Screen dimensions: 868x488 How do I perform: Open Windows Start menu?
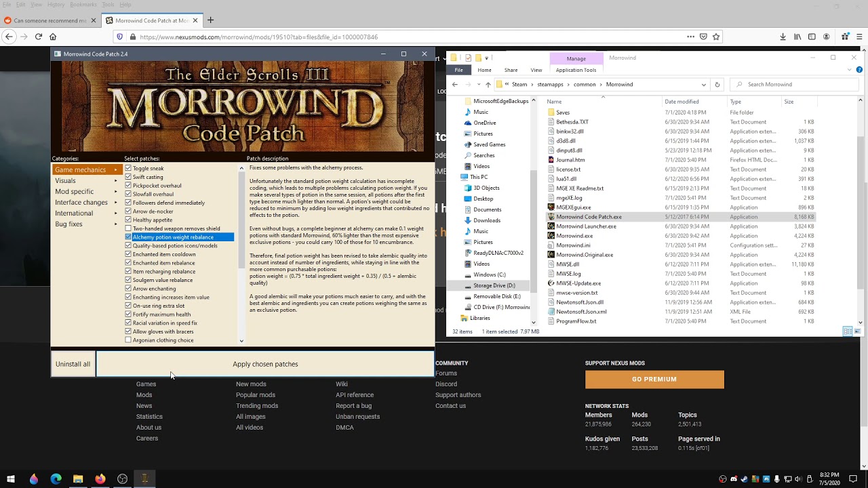11,479
